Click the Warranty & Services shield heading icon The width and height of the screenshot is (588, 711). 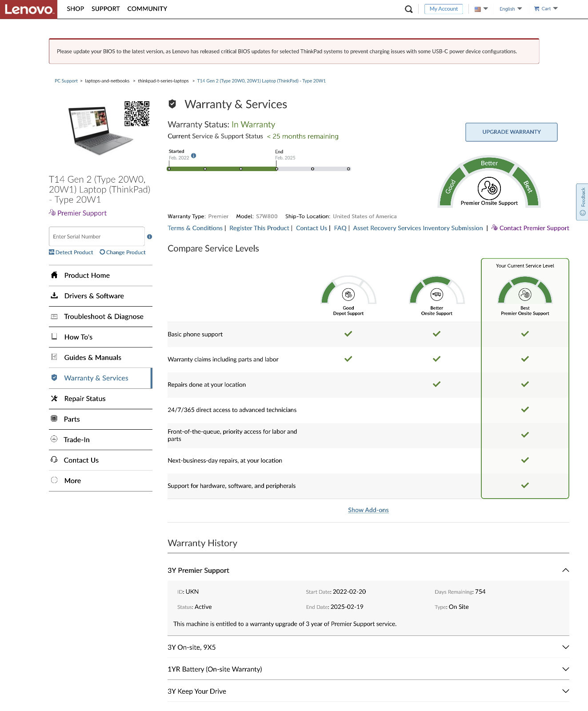tap(172, 104)
